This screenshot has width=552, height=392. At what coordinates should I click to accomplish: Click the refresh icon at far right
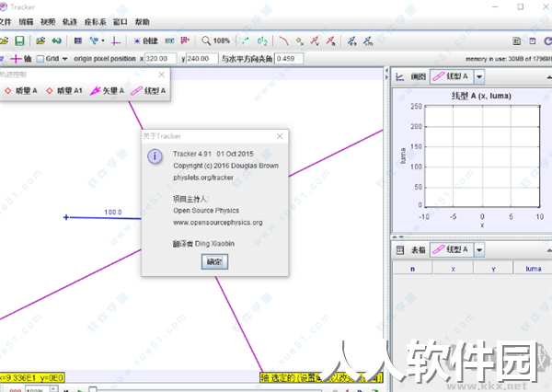click(x=547, y=41)
